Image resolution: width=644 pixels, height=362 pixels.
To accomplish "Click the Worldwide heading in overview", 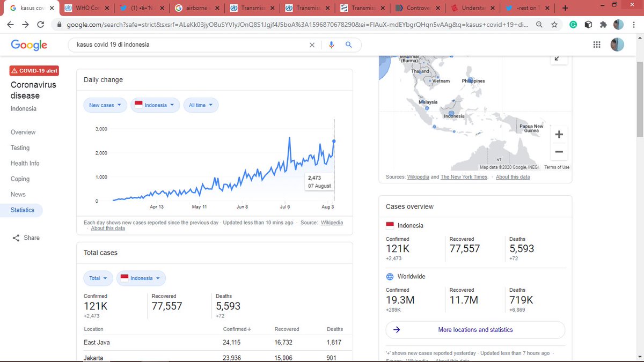I will (x=411, y=277).
